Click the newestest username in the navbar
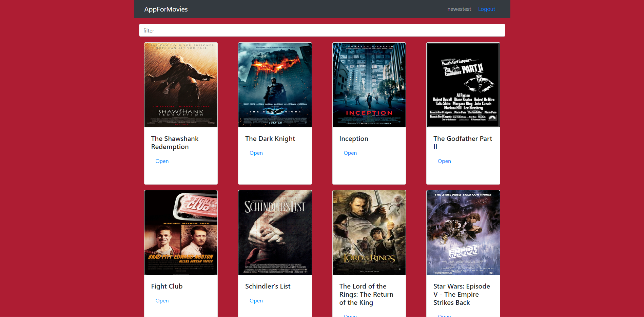 [x=459, y=9]
